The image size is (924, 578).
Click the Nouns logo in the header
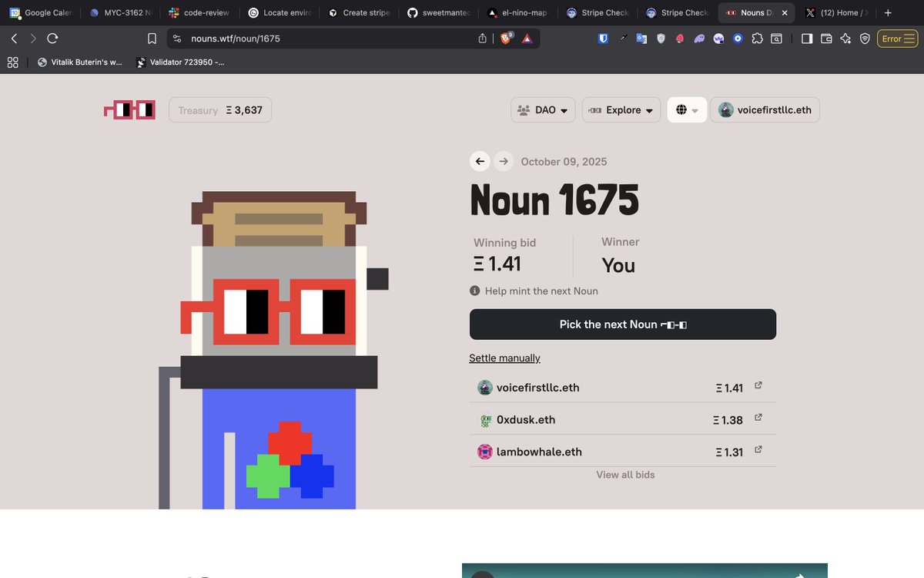click(129, 109)
